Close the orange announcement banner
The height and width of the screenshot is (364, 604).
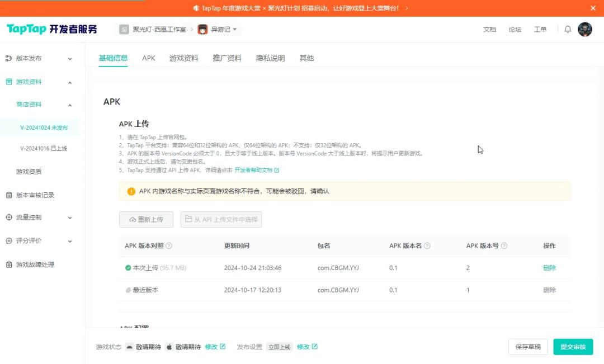[x=593, y=8]
